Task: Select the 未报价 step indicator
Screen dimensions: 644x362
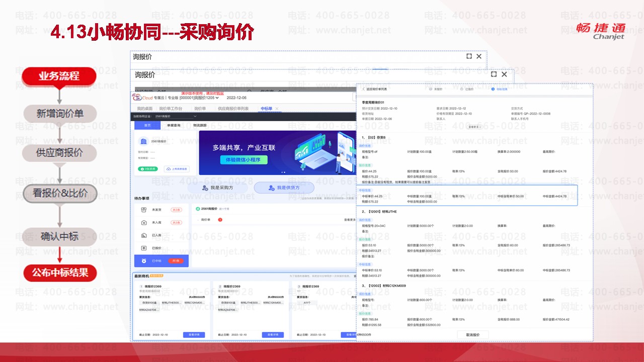Action: coord(436,89)
